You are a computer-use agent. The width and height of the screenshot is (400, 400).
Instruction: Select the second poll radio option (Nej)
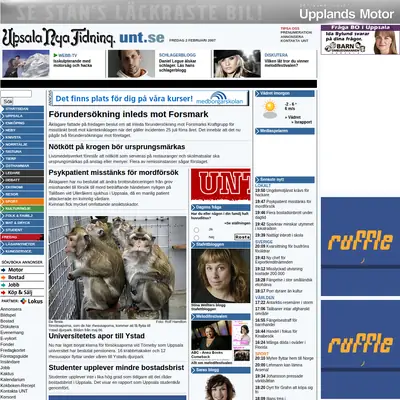pos(196,238)
